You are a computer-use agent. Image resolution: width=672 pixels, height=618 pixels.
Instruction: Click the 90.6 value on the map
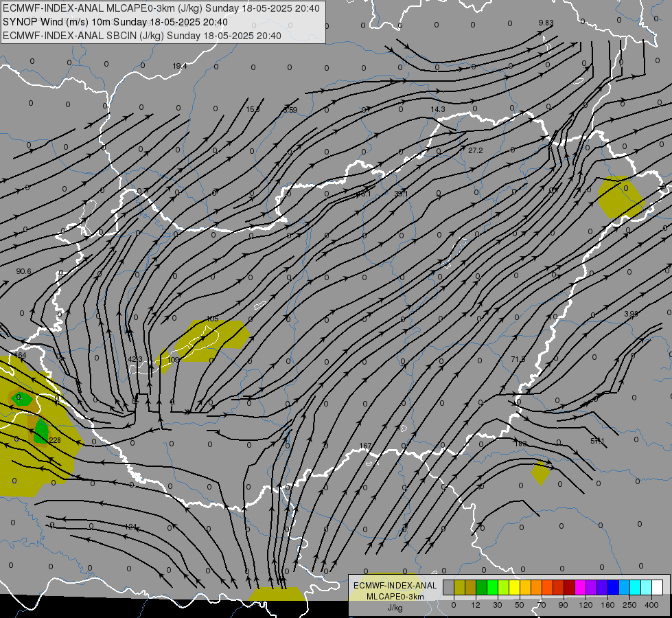click(23, 271)
